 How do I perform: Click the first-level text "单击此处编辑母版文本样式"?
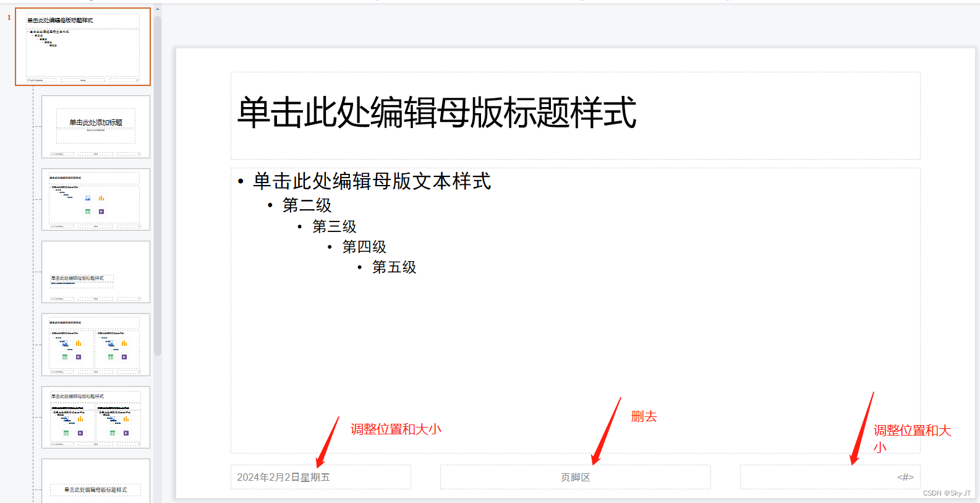372,181
